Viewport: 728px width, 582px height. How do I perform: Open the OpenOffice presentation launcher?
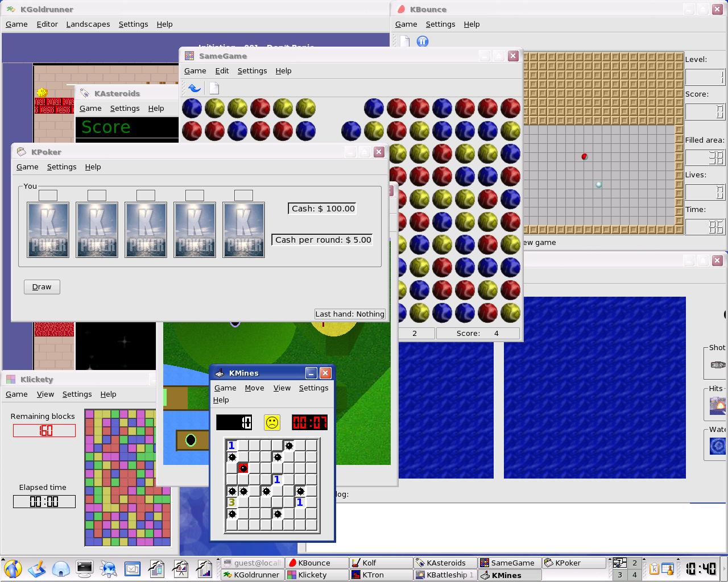coord(180,568)
